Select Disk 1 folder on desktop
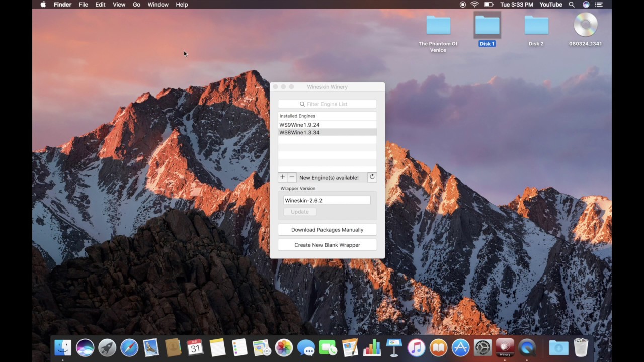Image resolution: width=644 pixels, height=362 pixels. [x=487, y=30]
